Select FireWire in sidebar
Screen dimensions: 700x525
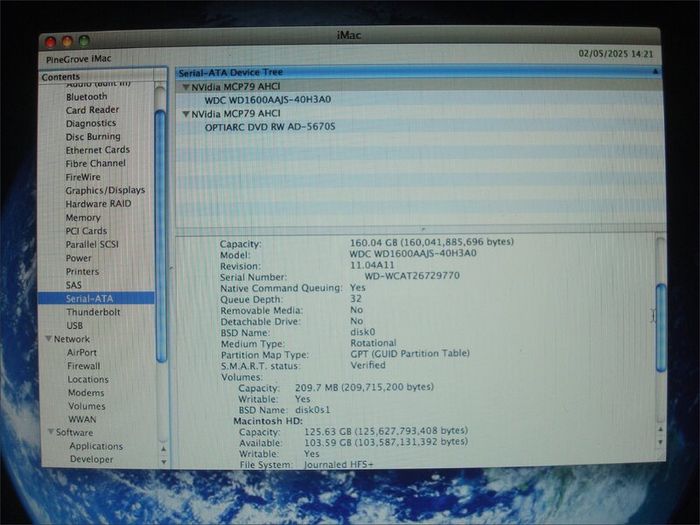tap(83, 177)
